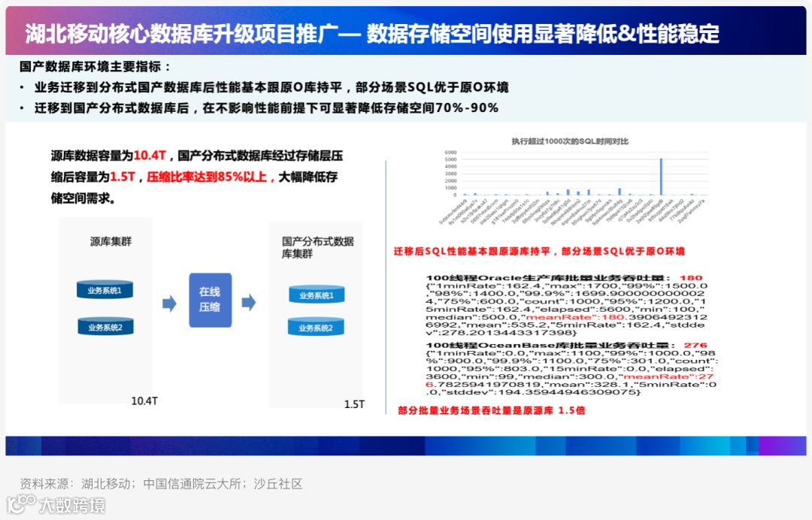812x520 pixels.
Task: Click the tallest bar in the SQL chart
Action: click(662, 177)
